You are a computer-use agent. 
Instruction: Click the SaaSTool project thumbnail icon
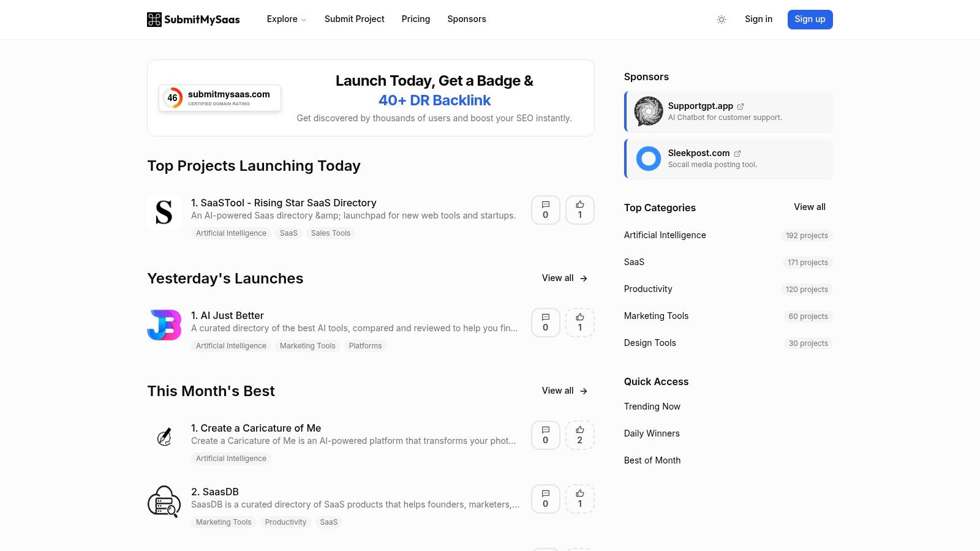(164, 212)
